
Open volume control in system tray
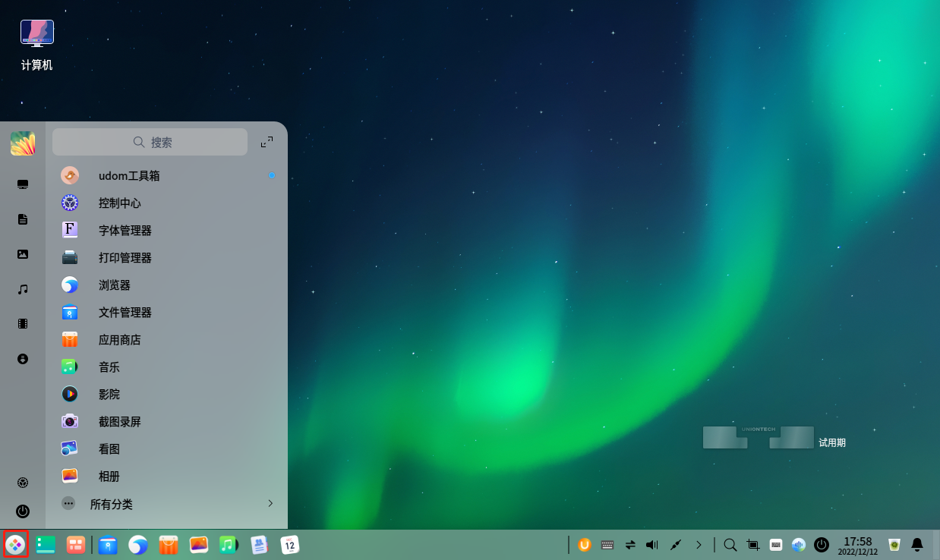(x=651, y=545)
